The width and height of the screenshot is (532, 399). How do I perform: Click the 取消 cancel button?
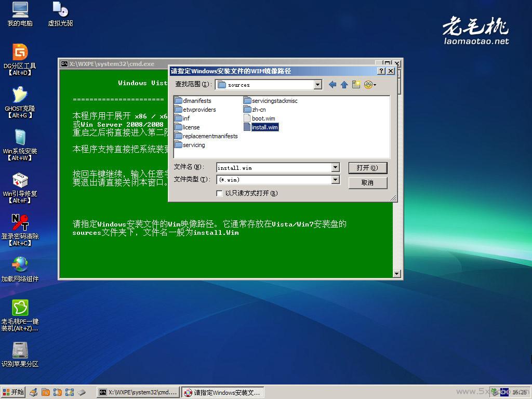[367, 182]
